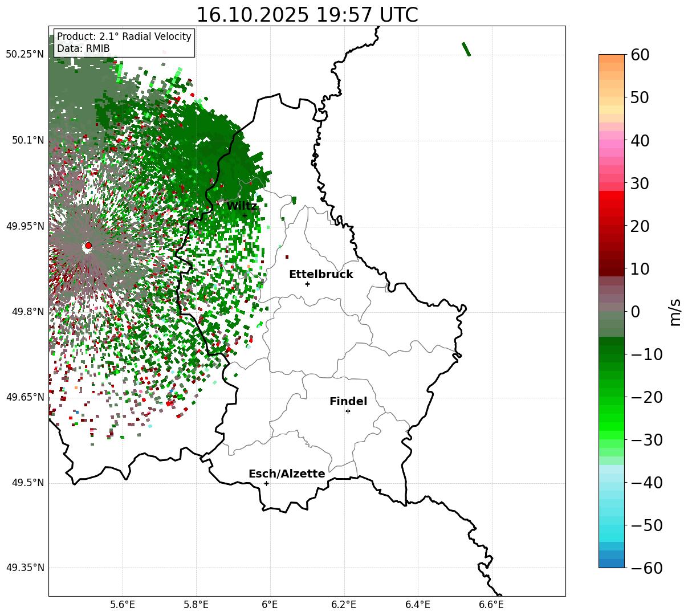
Task: Click the title 16.10.2025 19:57 UTC
Action: coord(307,15)
